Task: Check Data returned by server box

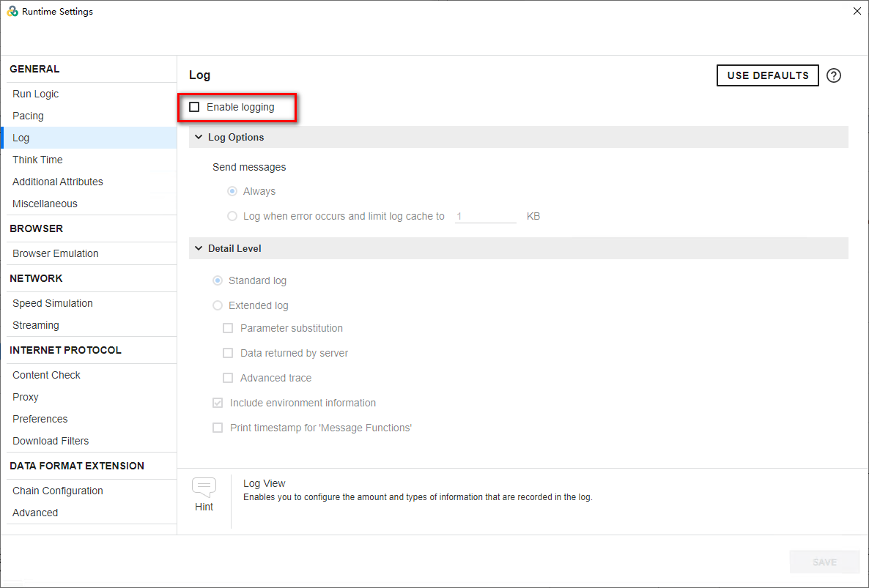Action: [228, 353]
